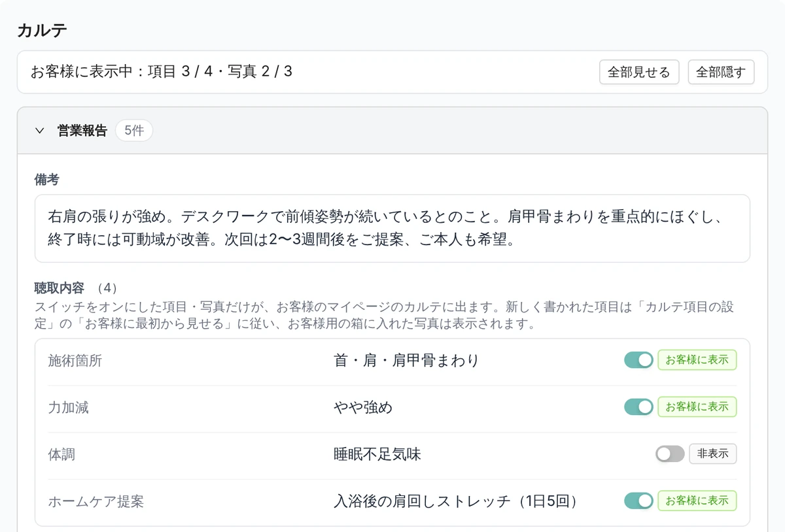Image resolution: width=785 pixels, height=532 pixels.
Task: Click the 力加減 row label
Action: pos(69,407)
